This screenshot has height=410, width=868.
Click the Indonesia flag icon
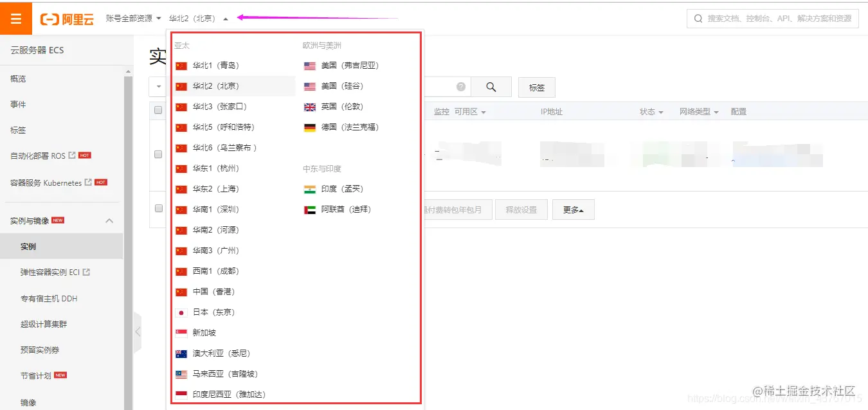[181, 395]
